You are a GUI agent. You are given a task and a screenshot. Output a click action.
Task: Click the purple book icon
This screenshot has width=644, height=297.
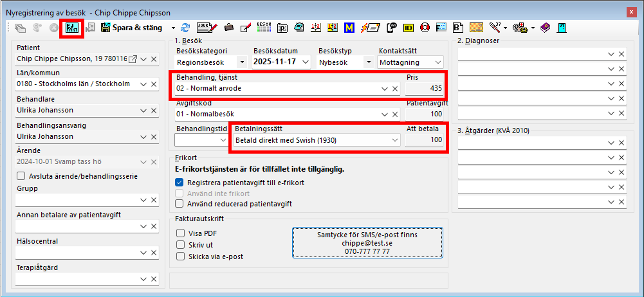click(545, 28)
